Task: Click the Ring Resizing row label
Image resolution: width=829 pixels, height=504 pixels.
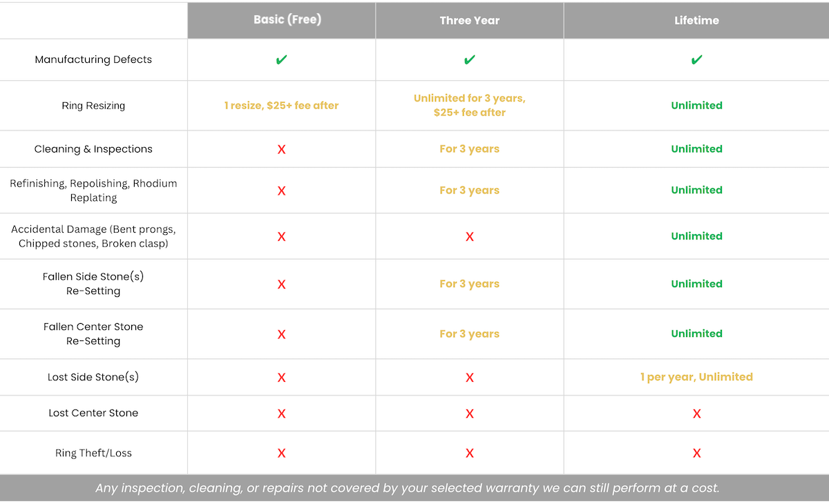Action: (93, 106)
